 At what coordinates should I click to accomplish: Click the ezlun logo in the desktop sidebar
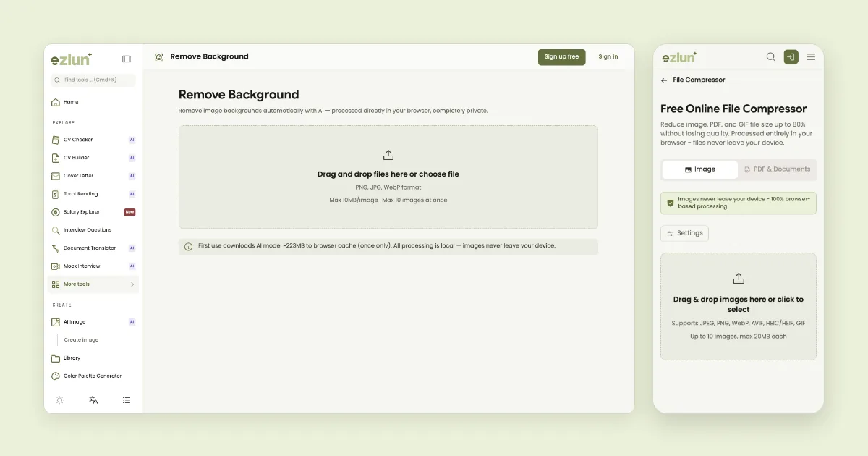[71, 59]
